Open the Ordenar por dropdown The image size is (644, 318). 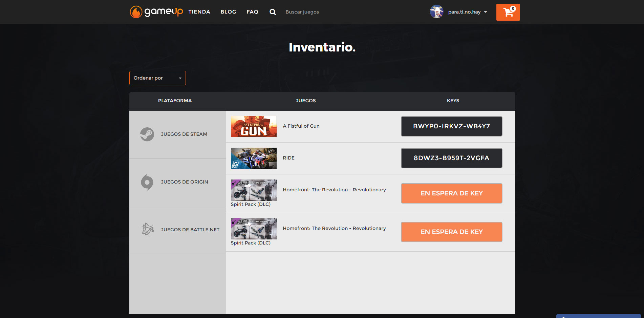(157, 78)
